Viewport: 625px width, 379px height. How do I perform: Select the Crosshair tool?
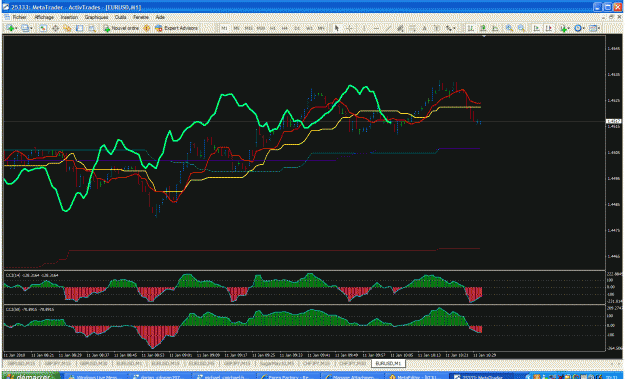[x=349, y=28]
